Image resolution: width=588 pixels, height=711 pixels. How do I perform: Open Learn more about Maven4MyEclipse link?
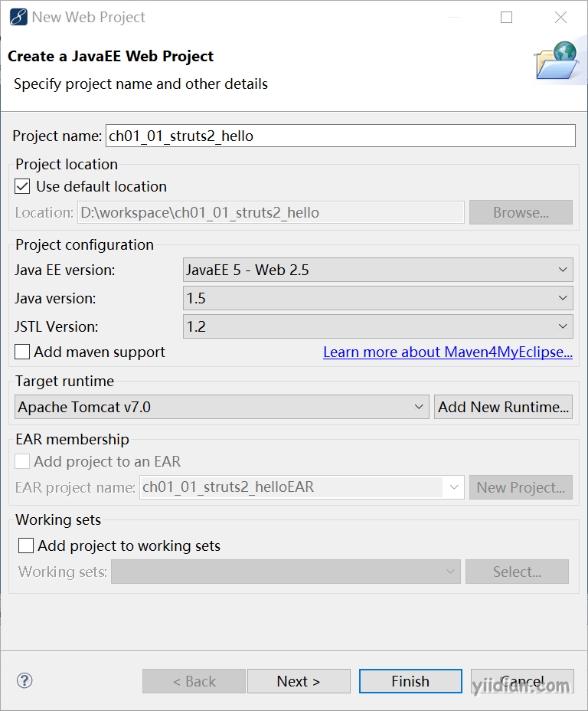[x=448, y=352]
